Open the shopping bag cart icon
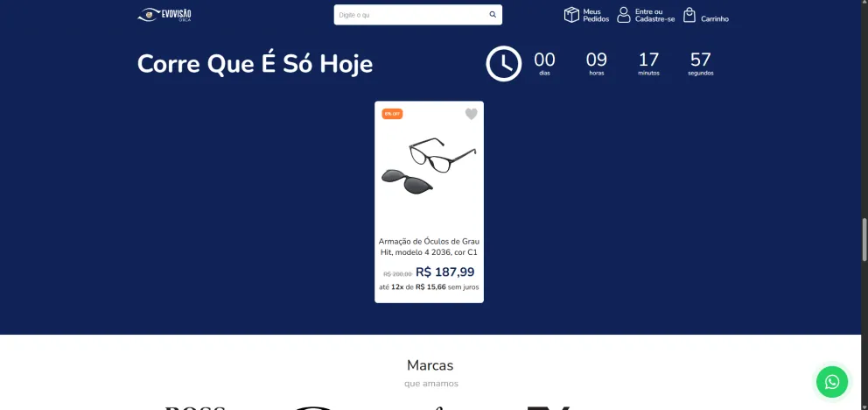This screenshot has width=868, height=410. (689, 15)
